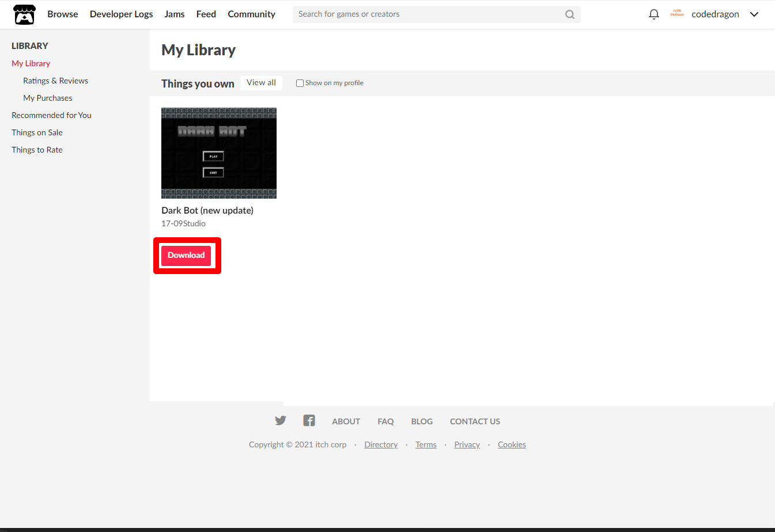Open the Community page
The width and height of the screenshot is (775, 532).
pyautogui.click(x=252, y=14)
